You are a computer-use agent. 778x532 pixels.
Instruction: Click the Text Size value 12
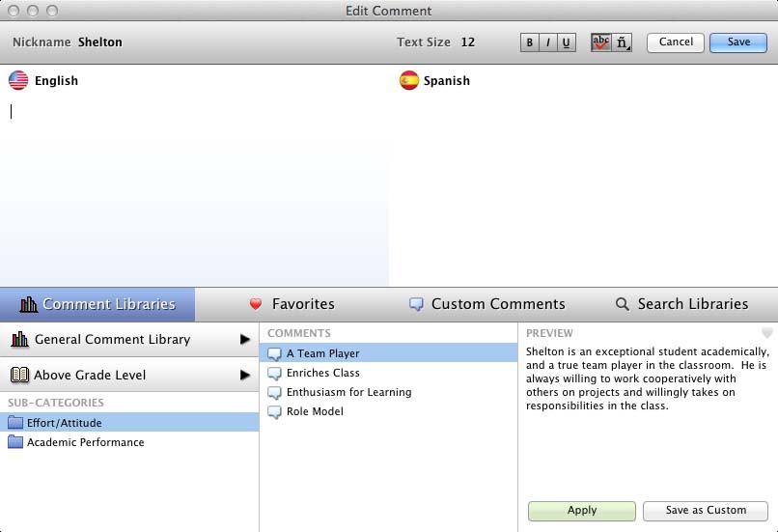tap(468, 42)
